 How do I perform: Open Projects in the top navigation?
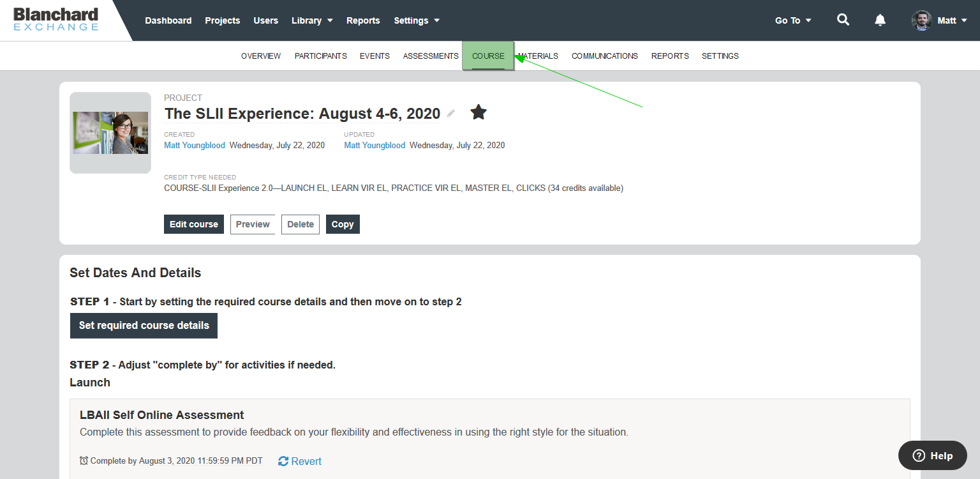click(x=223, y=20)
